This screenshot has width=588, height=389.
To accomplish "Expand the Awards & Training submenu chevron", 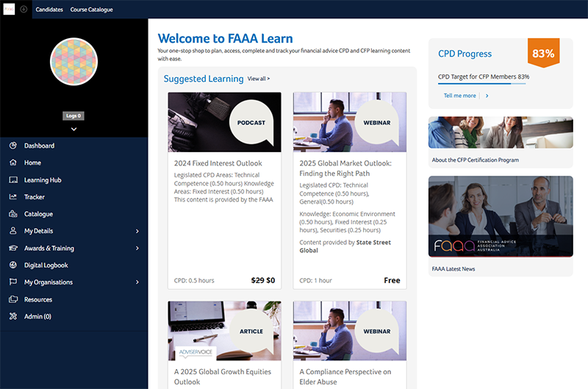I will tap(137, 249).
